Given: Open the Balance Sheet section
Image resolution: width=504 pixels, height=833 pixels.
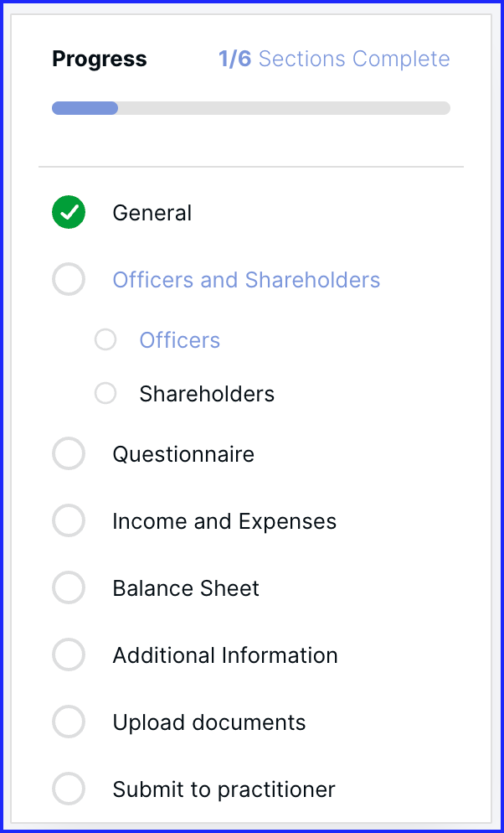Looking at the screenshot, I should (x=186, y=588).
